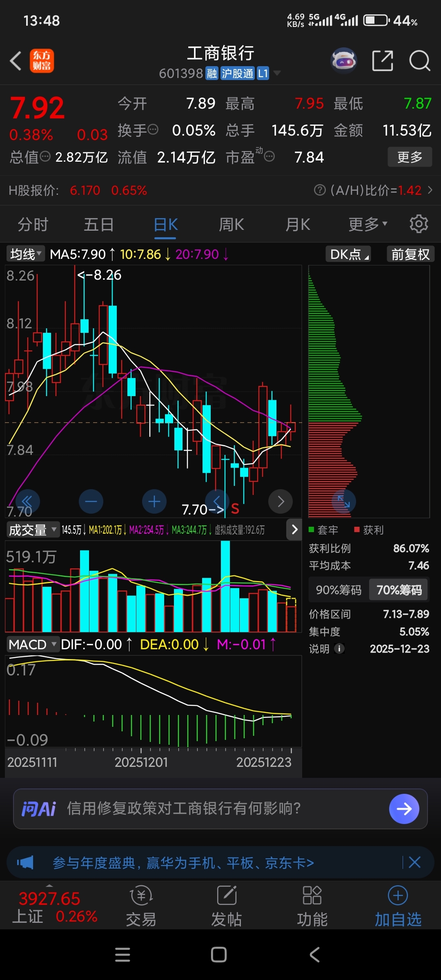The height and width of the screenshot is (980, 441).
Task: Tap the A/H ratio help question icon
Action: coord(320,190)
